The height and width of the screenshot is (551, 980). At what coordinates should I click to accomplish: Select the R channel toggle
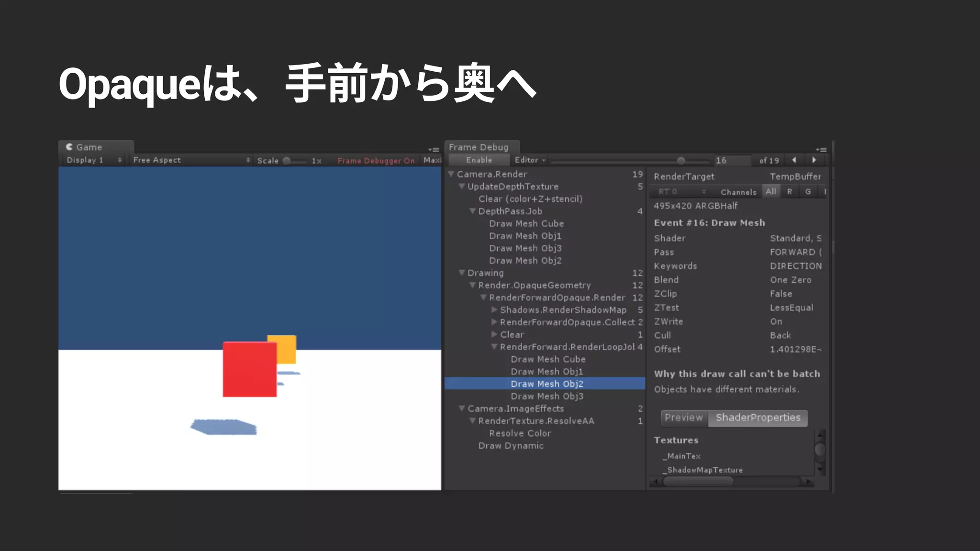[790, 192]
